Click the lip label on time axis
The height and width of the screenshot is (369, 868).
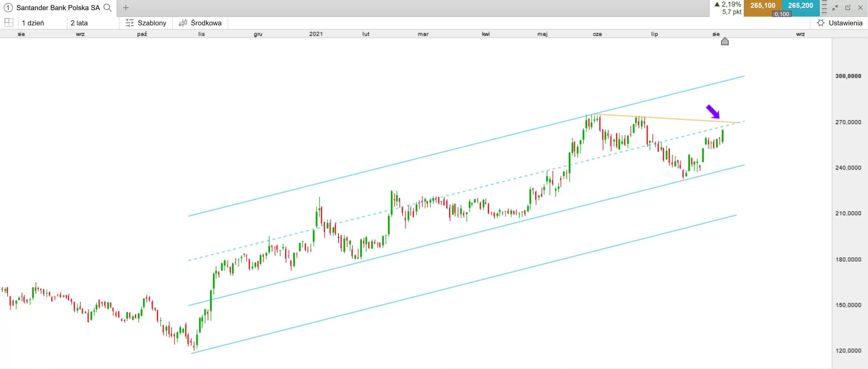(x=654, y=34)
